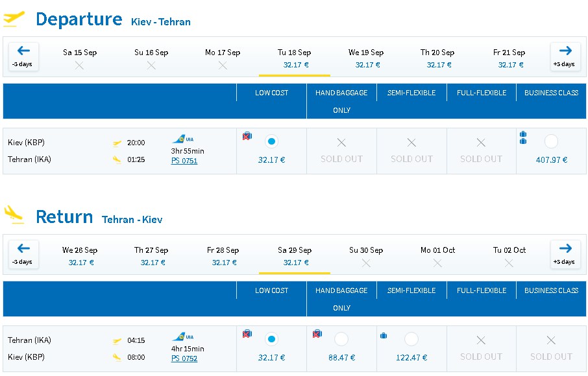Viewport: 588px width, 376px height.
Task: Advance 3 days in Departure dates
Action: tap(565, 56)
